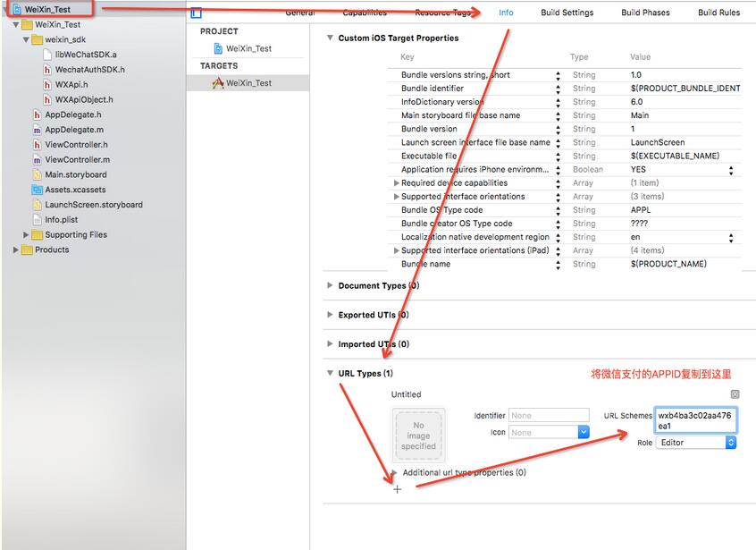Click the plus button to add URL type
This screenshot has width=756, height=550.
pyautogui.click(x=398, y=489)
